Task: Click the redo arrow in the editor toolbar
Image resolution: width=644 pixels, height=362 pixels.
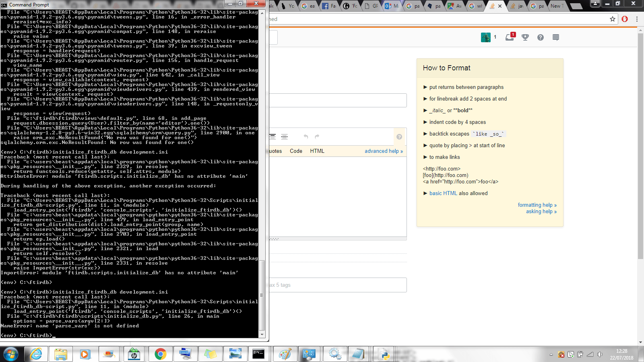Action: point(317,137)
